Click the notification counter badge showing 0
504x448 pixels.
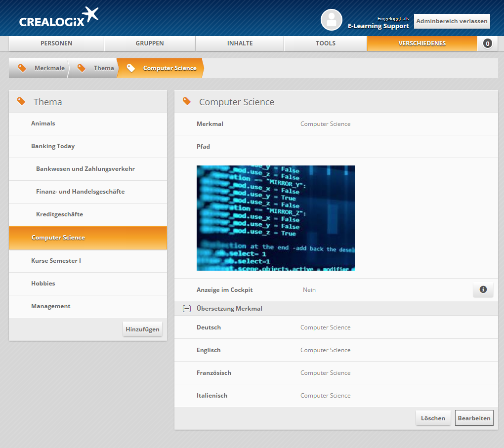click(x=487, y=43)
